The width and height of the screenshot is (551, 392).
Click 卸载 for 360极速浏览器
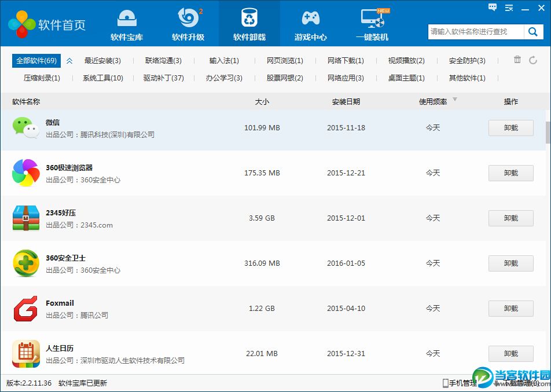[x=510, y=173]
